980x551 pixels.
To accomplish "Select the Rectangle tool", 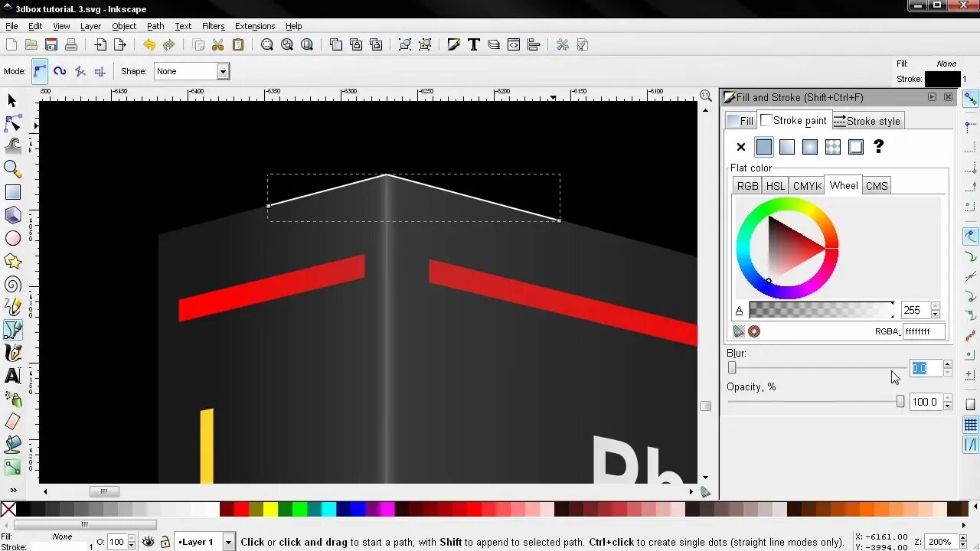I will [x=12, y=192].
